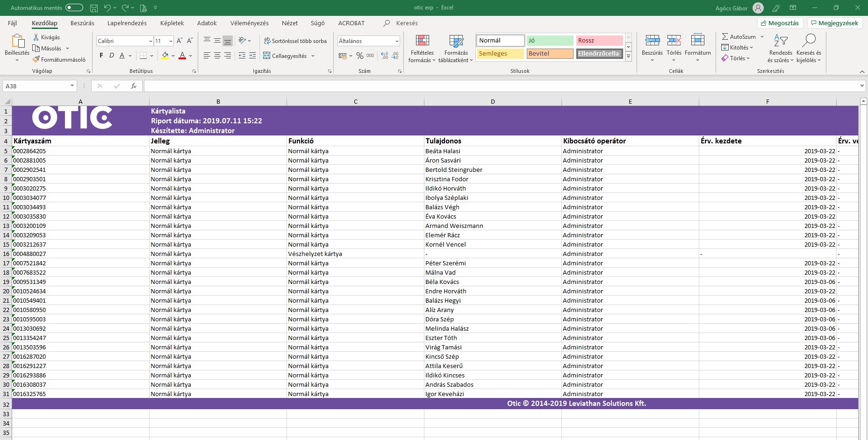Toggle Wrap Text (Sortöréssel több sorba)

(x=295, y=41)
